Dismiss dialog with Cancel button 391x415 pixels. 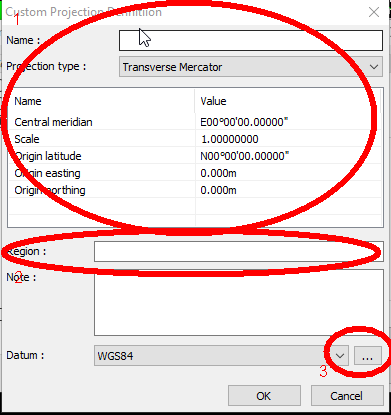(x=347, y=396)
